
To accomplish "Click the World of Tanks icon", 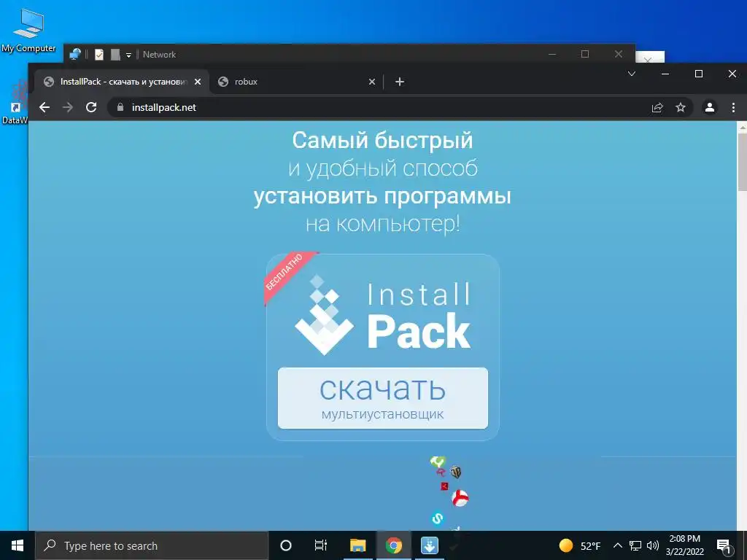I will coord(455,472).
